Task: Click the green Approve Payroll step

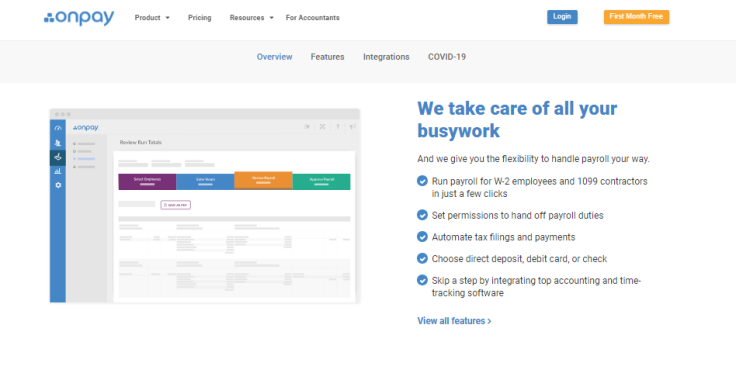Action: pyautogui.click(x=322, y=182)
